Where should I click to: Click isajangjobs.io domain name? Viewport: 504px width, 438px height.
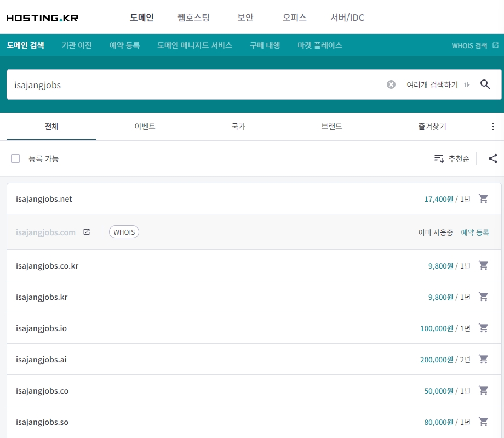[42, 328]
